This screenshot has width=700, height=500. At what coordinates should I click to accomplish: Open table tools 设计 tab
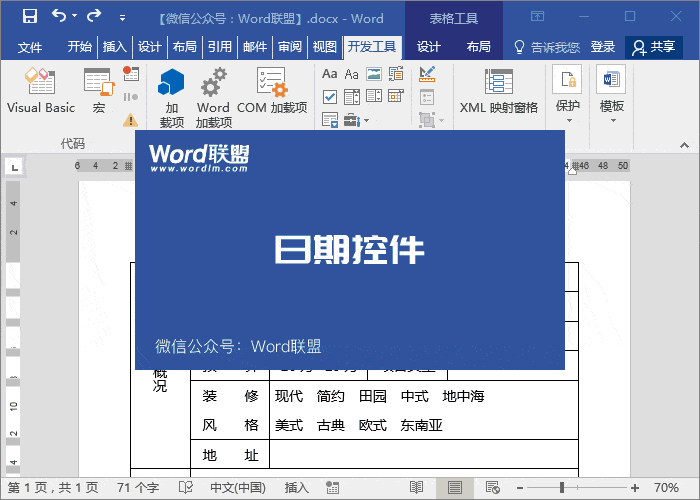point(429,47)
